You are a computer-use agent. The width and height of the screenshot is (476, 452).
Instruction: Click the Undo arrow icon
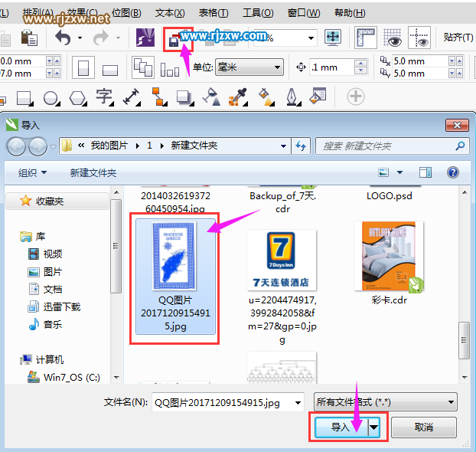pyautogui.click(x=64, y=38)
